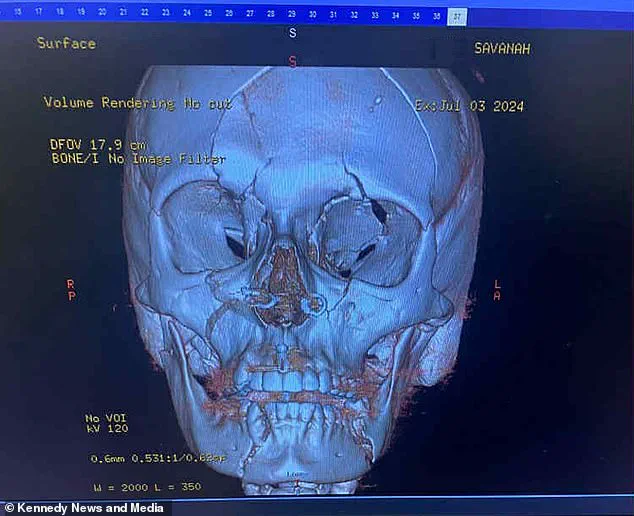
Task: Click the SAVANAH patient name label
Action: click(502, 49)
